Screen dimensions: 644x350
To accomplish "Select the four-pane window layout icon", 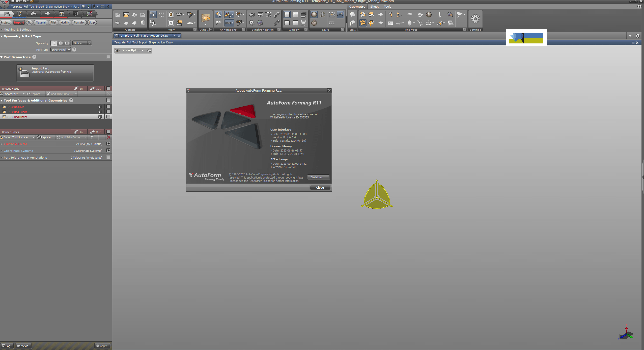I will [x=295, y=23].
